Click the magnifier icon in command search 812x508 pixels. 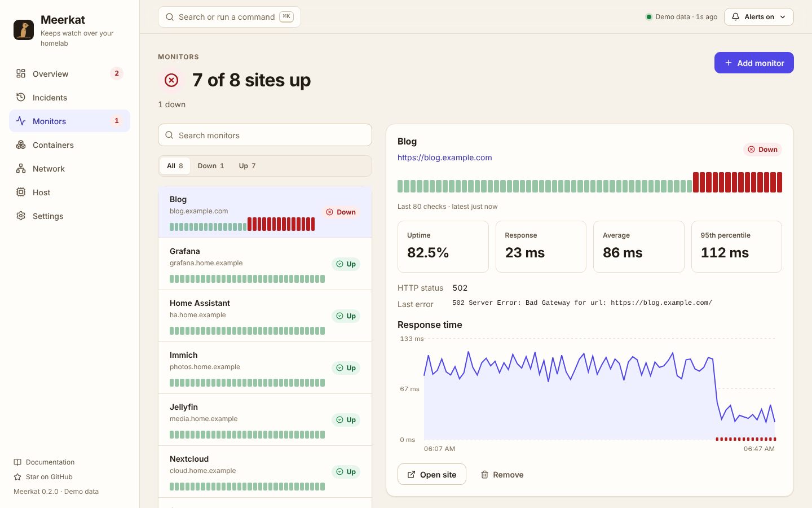pyautogui.click(x=169, y=17)
